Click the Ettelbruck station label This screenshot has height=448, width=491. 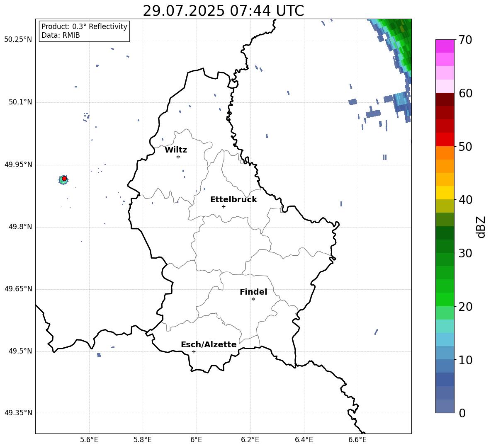tap(233, 200)
